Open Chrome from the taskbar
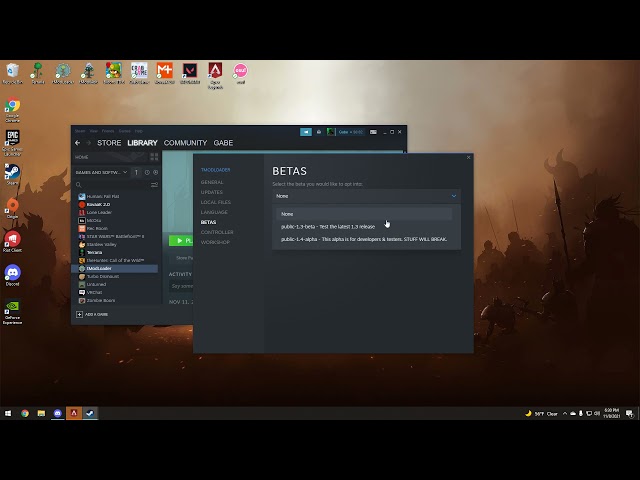640x480 pixels. (x=25, y=413)
